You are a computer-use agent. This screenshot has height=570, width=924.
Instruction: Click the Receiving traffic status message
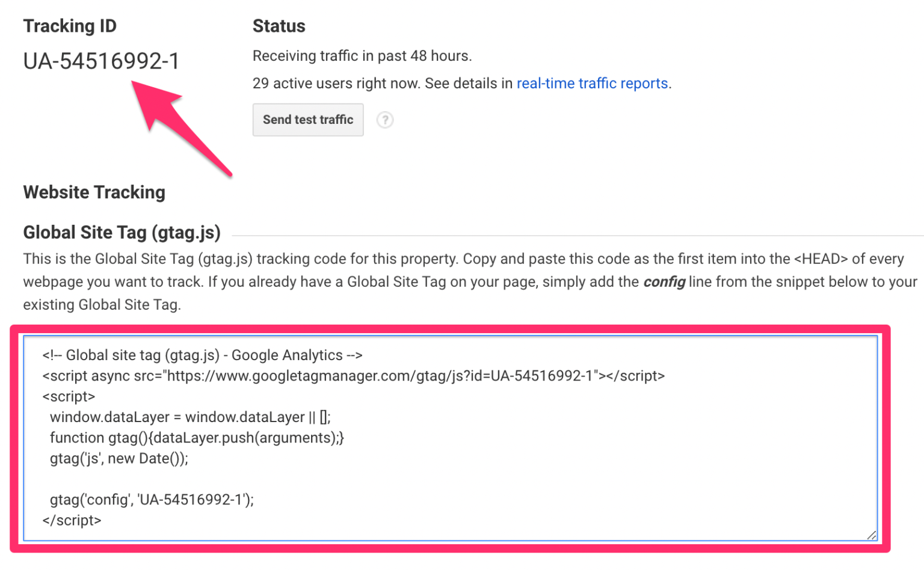point(362,55)
